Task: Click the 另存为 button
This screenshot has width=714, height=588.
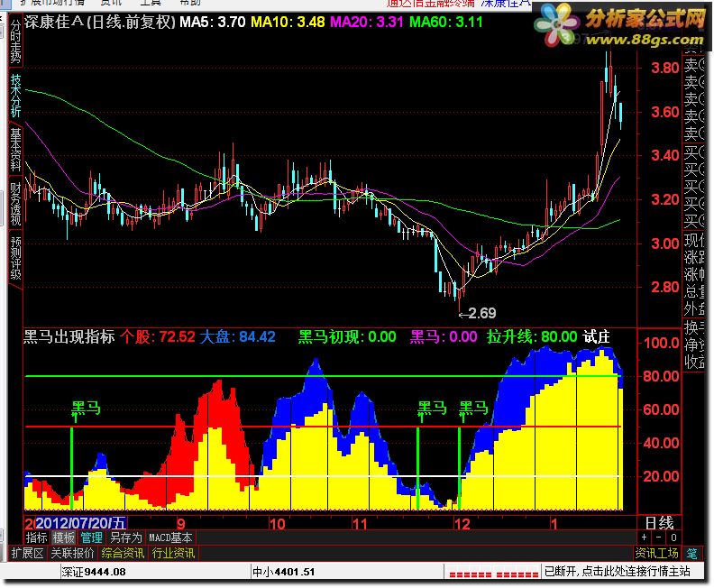Action: 125,537
